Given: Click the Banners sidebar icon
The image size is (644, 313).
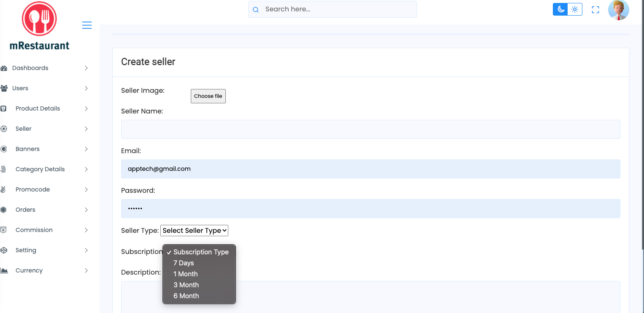Looking at the screenshot, I should coord(3,149).
